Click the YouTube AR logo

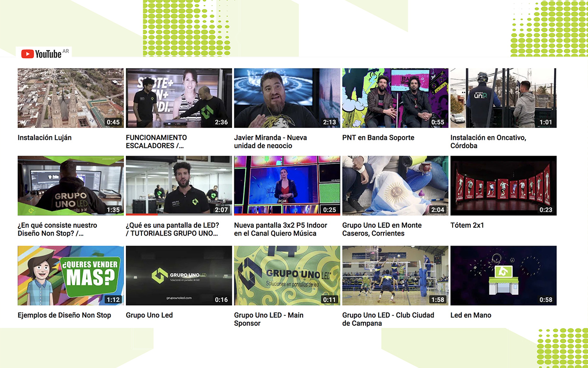pyautogui.click(x=45, y=54)
